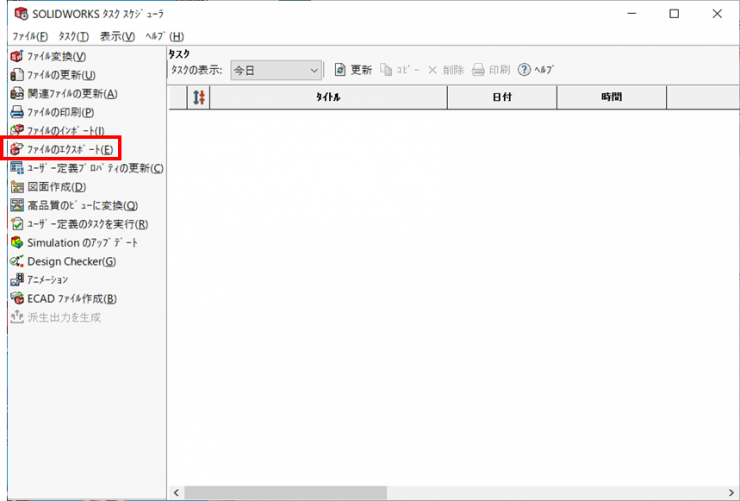The width and height of the screenshot is (740, 501).
Task: Click the status sort icon column header
Action: coord(198,98)
